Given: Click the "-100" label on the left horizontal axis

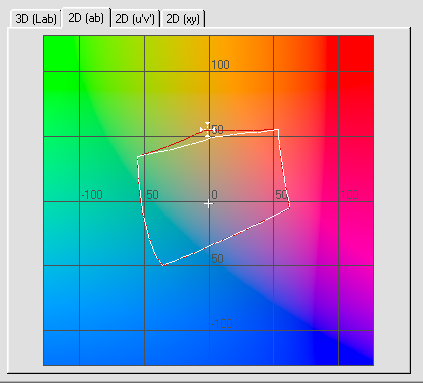Looking at the screenshot, I should [92, 195].
